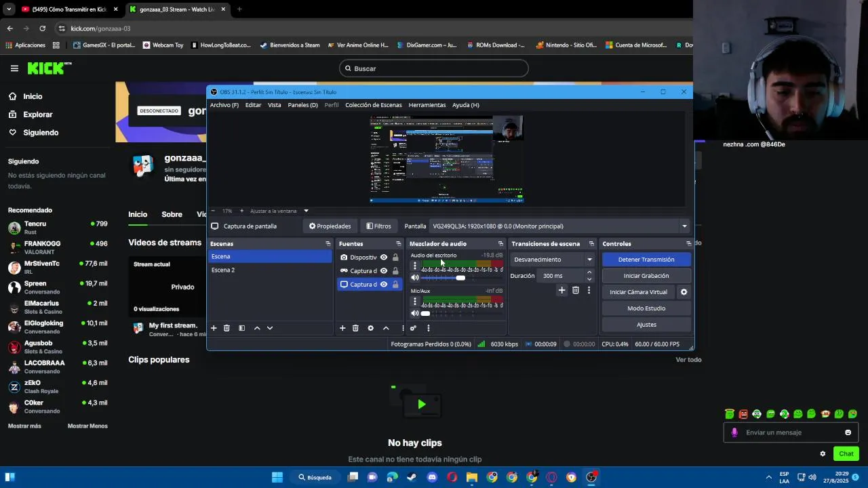Open Editar menu in OBS
Image resolution: width=868 pixels, height=488 pixels.
pyautogui.click(x=253, y=105)
